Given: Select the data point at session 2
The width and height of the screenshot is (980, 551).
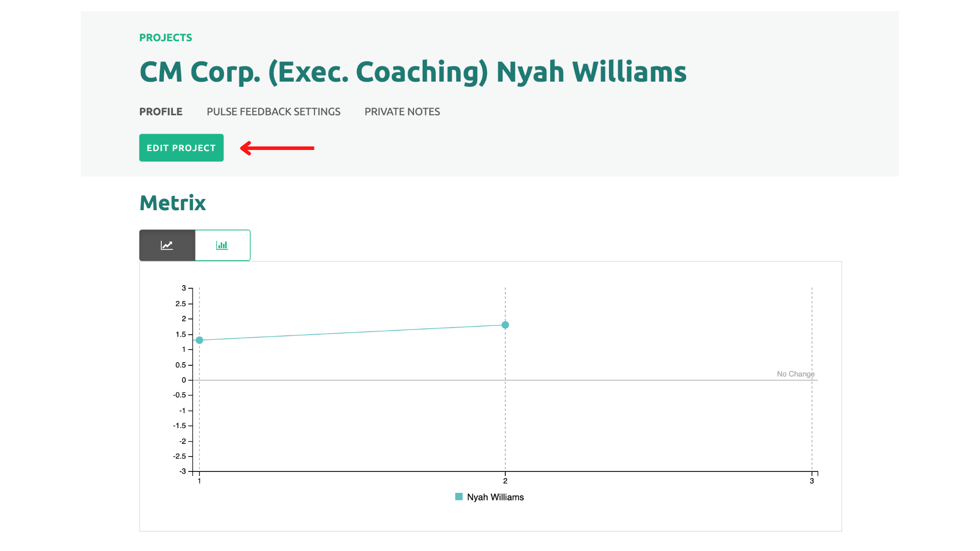Looking at the screenshot, I should point(505,325).
